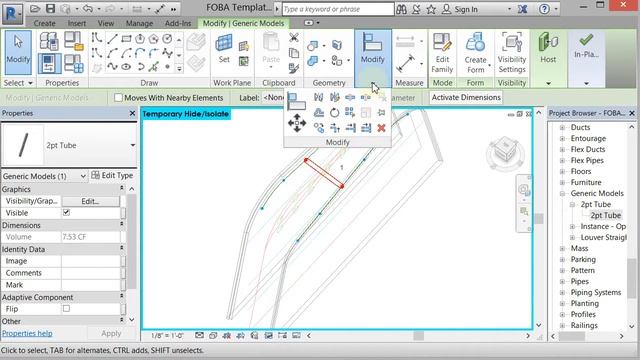Click the Help question mark icon

[x=544, y=9]
